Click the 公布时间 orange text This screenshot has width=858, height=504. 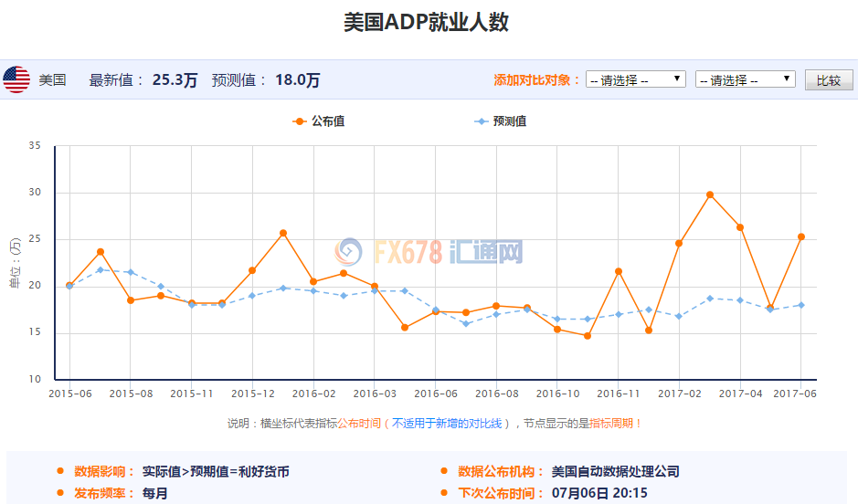point(359,423)
